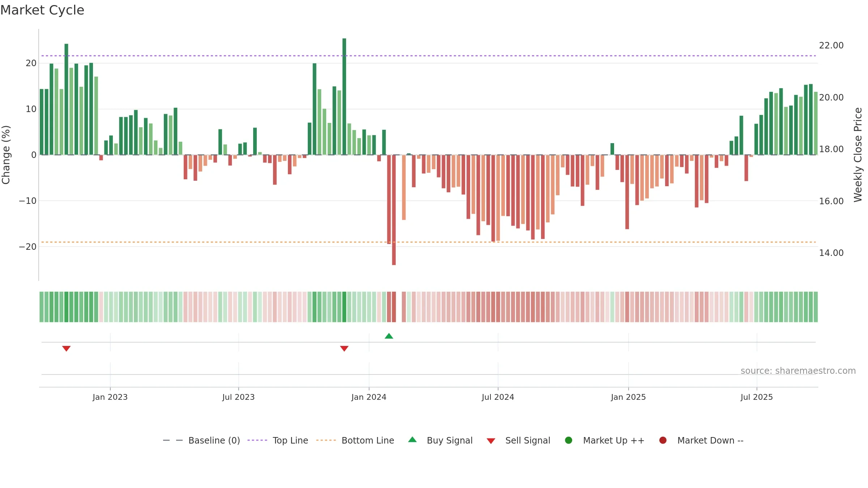The image size is (868, 488).
Task: Click the red Sell Signal marker before Jan 2023
Action: pyautogui.click(x=66, y=348)
